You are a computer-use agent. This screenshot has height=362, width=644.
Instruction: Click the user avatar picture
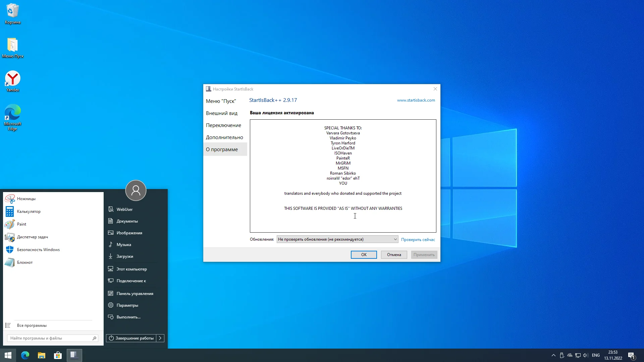(x=136, y=190)
